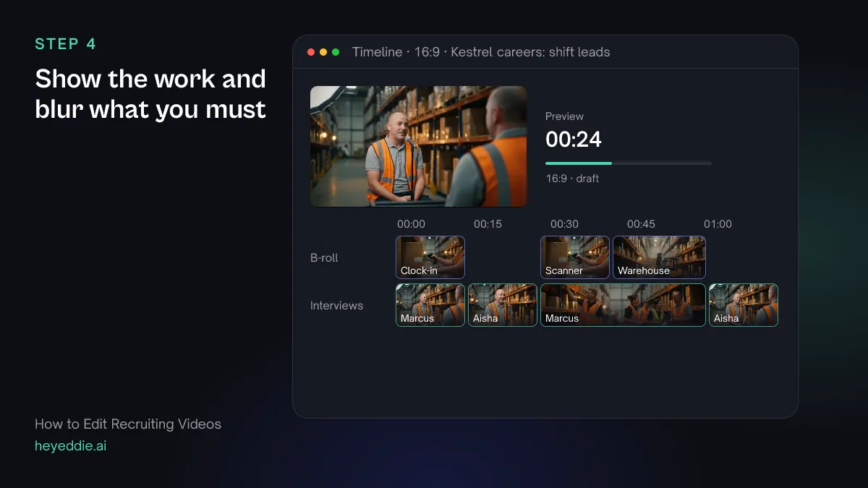Click the red close window dot
Screen dimensions: 868x488
click(311, 52)
